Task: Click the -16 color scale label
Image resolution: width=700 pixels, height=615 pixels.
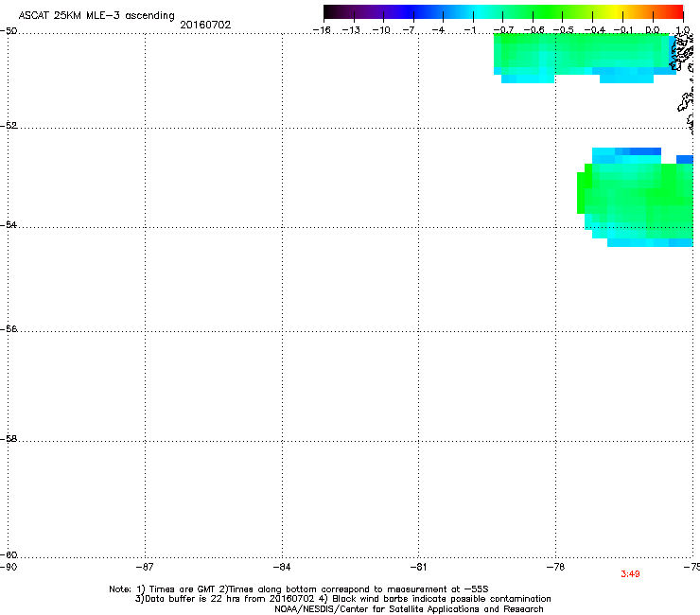Action: [x=322, y=30]
